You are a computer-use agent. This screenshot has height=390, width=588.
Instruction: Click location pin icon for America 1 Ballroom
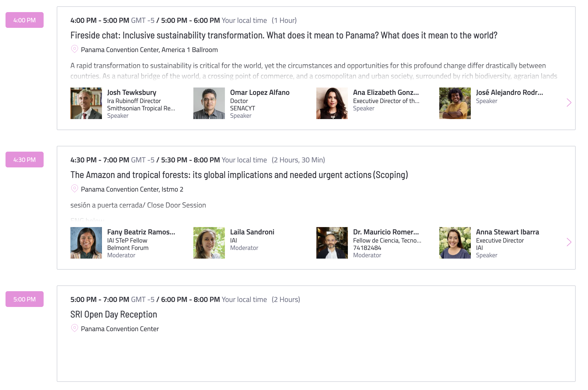tap(75, 49)
